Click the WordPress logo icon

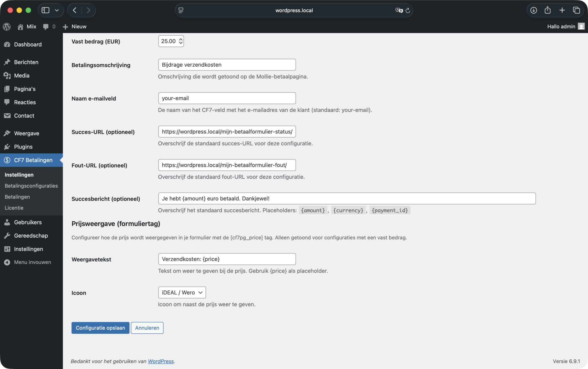pos(7,26)
